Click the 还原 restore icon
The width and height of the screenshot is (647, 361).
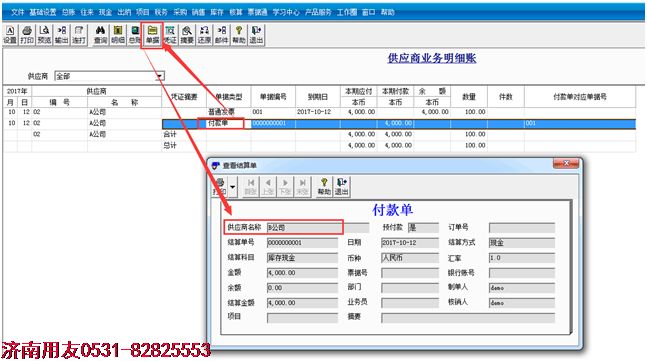[204, 35]
